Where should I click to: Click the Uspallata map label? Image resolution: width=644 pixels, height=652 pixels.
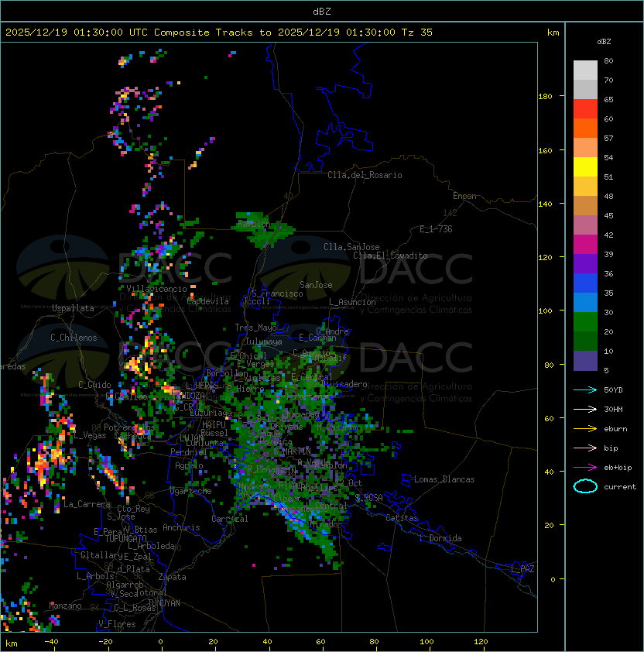(x=73, y=308)
